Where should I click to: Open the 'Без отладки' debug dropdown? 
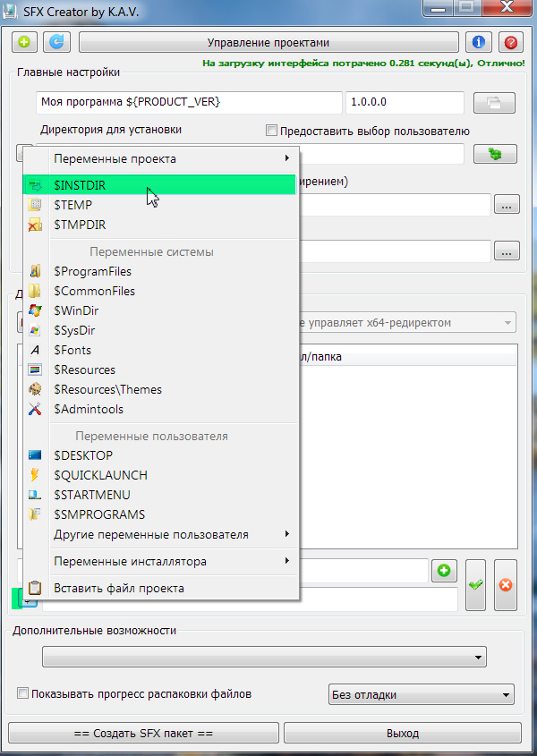pyautogui.click(x=422, y=694)
